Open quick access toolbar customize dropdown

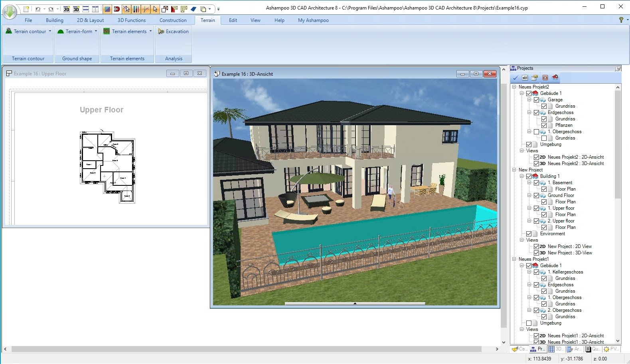click(218, 9)
